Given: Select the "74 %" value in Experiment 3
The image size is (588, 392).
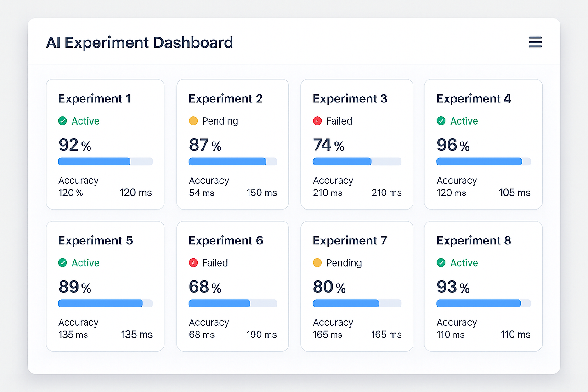Looking at the screenshot, I should point(329,145).
